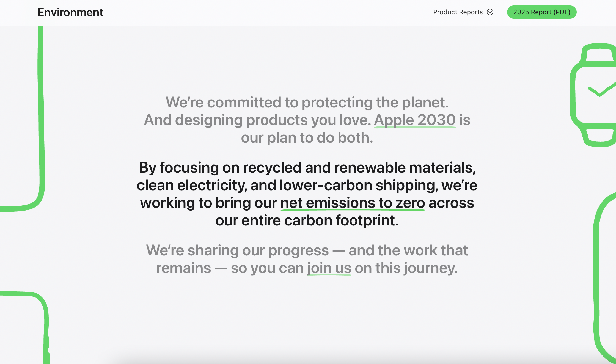Go to the Environment page title
The width and height of the screenshot is (616, 364).
point(70,12)
